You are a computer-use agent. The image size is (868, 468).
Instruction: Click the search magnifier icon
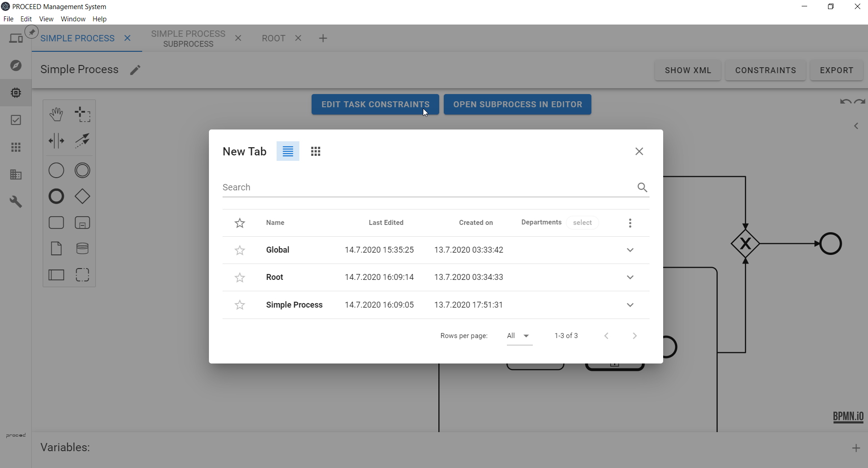642,187
